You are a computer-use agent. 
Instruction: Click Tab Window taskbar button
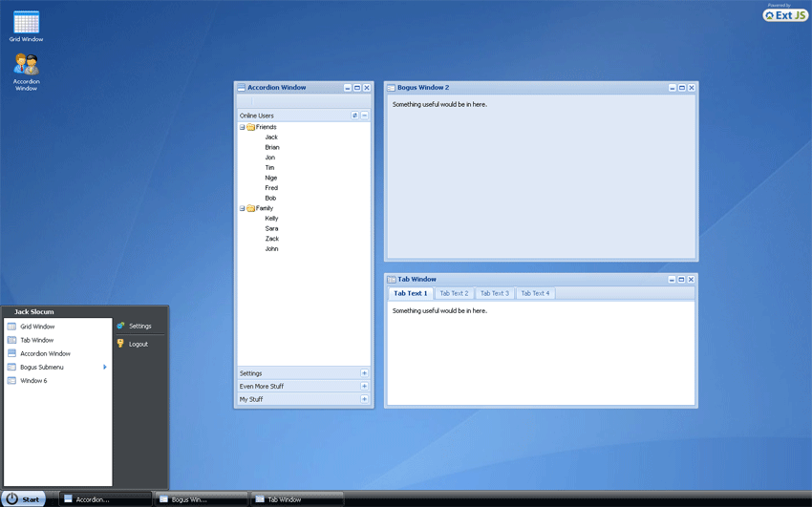pyautogui.click(x=297, y=499)
